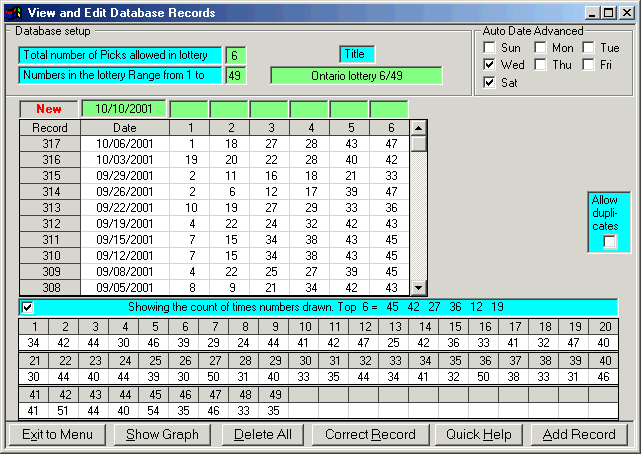Image resolution: width=641 pixels, height=454 pixels.
Task: Click the date cell 09/08/2001
Action: coord(125,271)
